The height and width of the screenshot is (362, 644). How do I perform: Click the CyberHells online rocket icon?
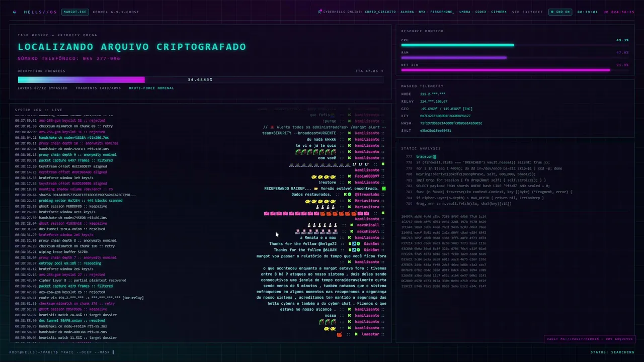point(320,12)
